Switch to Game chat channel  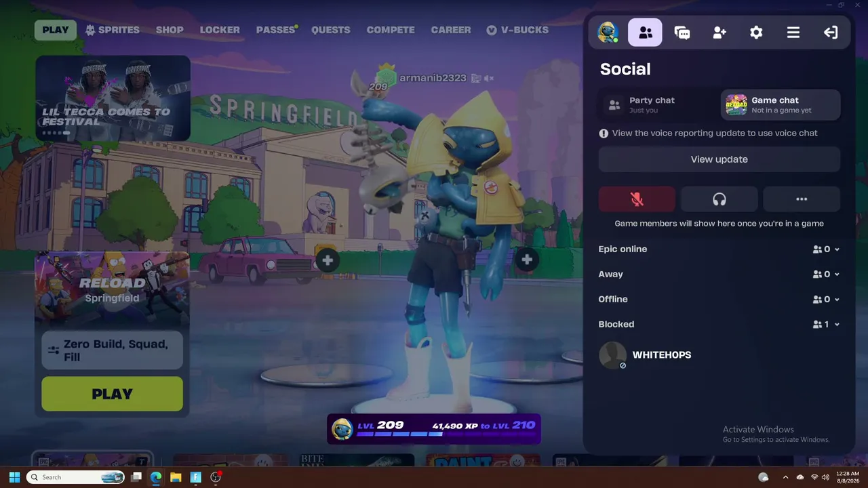[x=781, y=105]
